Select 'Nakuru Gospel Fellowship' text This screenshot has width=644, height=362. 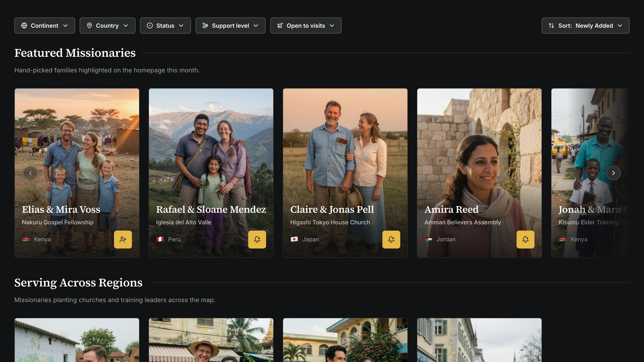point(58,222)
